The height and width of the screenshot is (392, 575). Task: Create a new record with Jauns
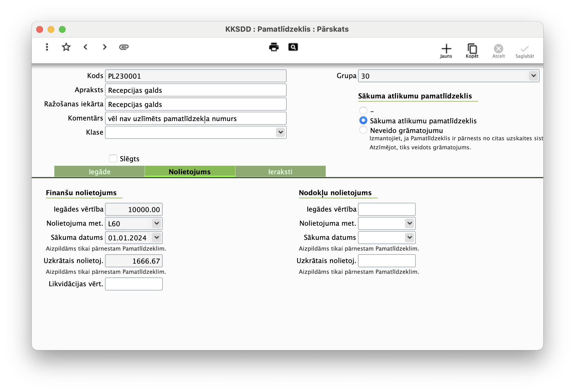point(446,51)
